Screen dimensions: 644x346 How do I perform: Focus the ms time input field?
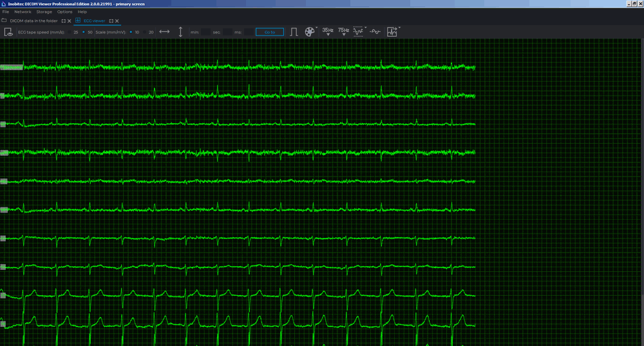[249, 32]
